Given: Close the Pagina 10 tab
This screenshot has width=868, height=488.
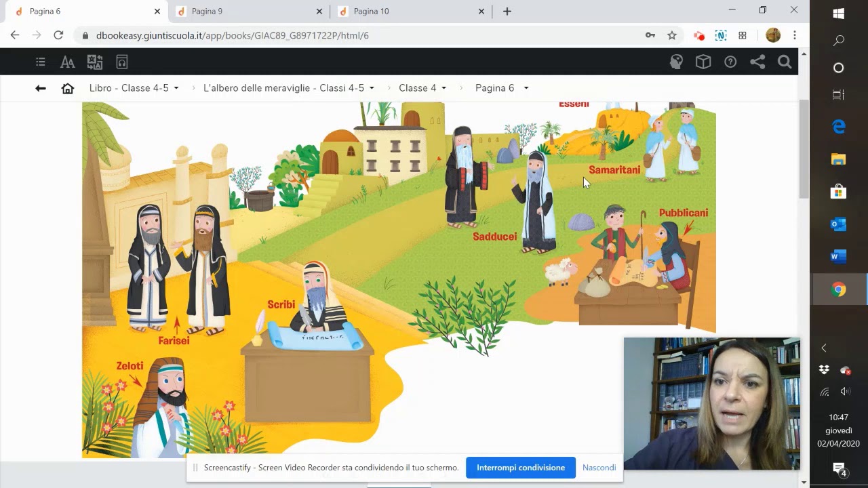Looking at the screenshot, I should pos(481,12).
